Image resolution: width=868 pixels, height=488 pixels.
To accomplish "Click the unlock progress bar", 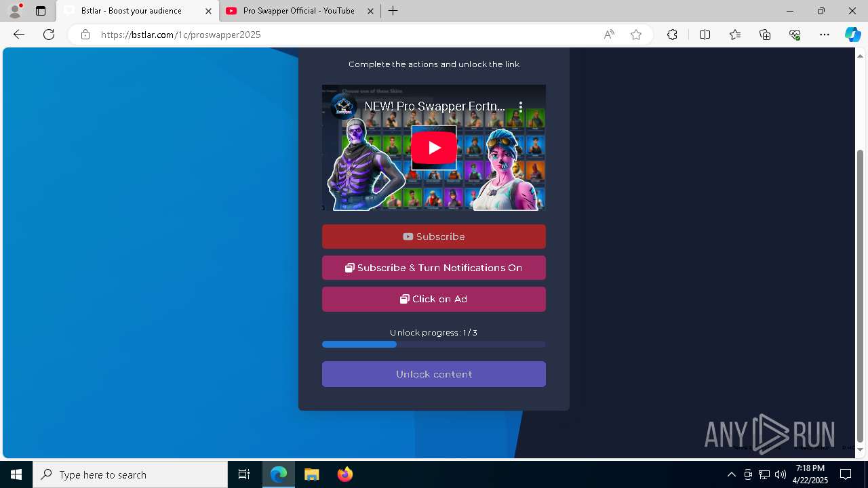I will pos(434,344).
